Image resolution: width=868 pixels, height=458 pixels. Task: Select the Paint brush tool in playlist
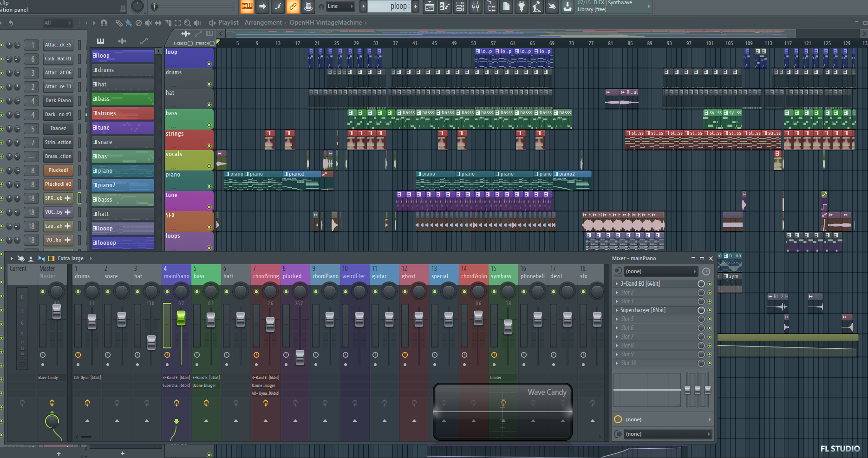coord(129,22)
